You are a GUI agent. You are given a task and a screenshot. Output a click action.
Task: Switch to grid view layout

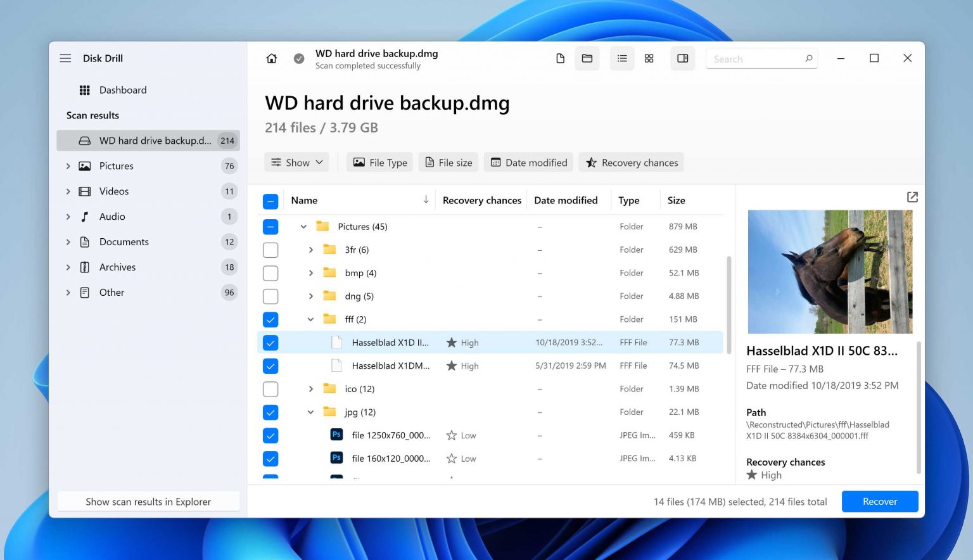point(649,58)
